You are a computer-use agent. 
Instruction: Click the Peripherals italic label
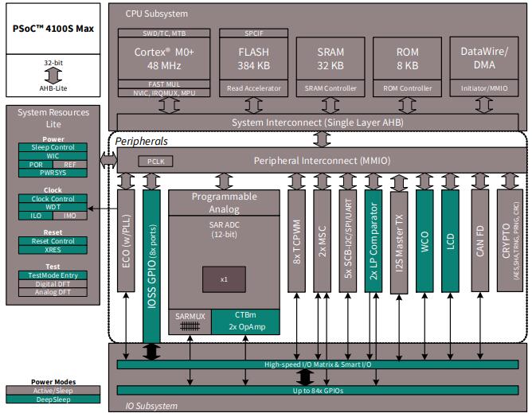point(141,142)
